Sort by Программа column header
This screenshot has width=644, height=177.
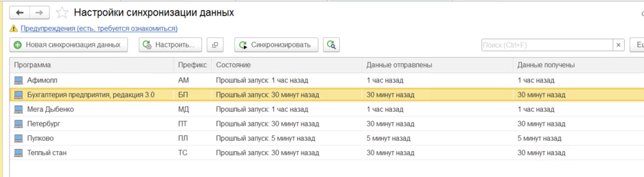(32, 65)
